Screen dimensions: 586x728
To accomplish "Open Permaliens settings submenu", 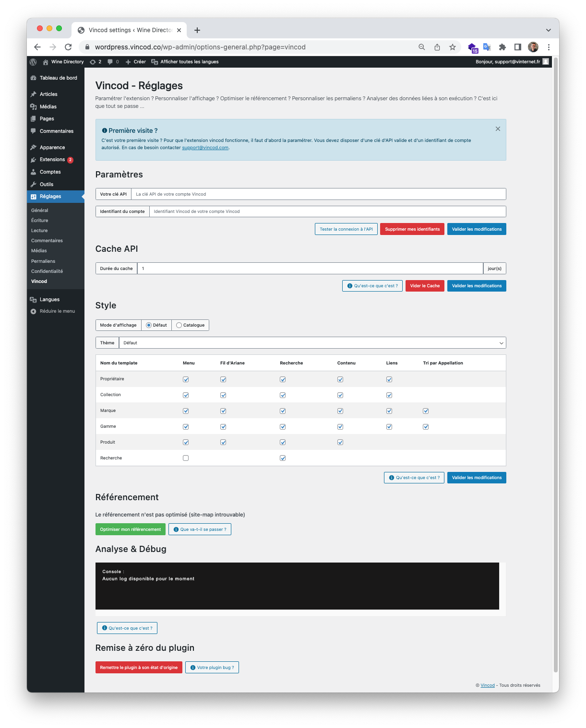I will tap(43, 261).
